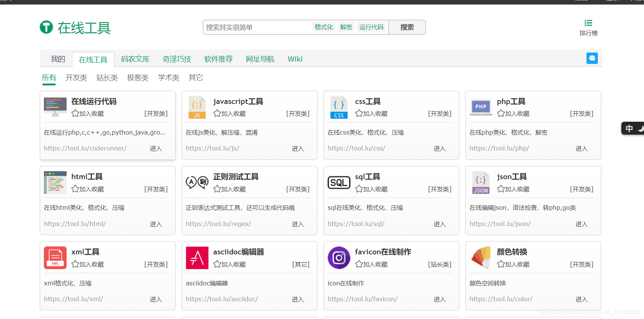Open the 软件推荐 tab

pos(218,59)
